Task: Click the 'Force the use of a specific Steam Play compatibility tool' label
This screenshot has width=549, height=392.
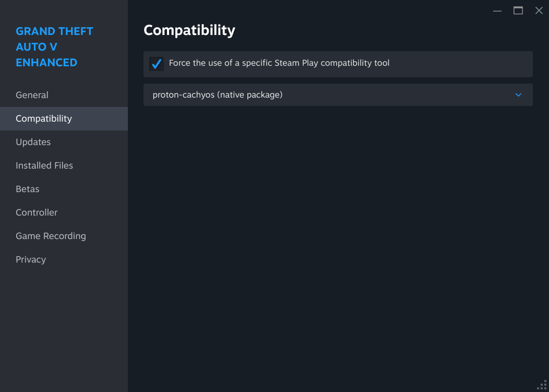Action: click(279, 63)
